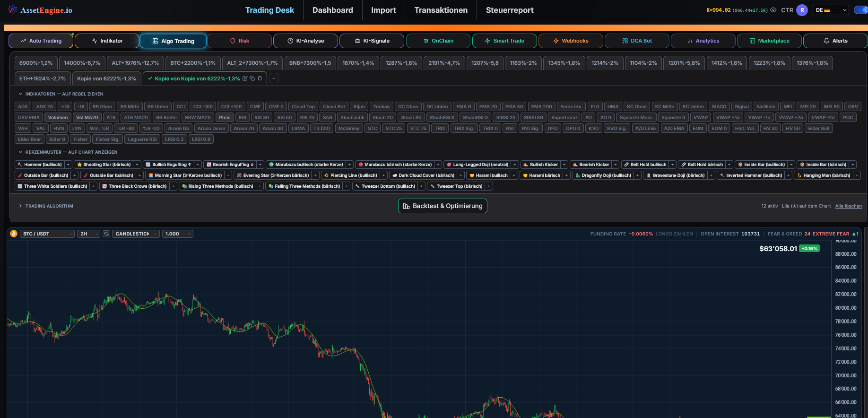Open the Analytics section
Image resolution: width=868 pixels, height=418 pixels.
[703, 41]
